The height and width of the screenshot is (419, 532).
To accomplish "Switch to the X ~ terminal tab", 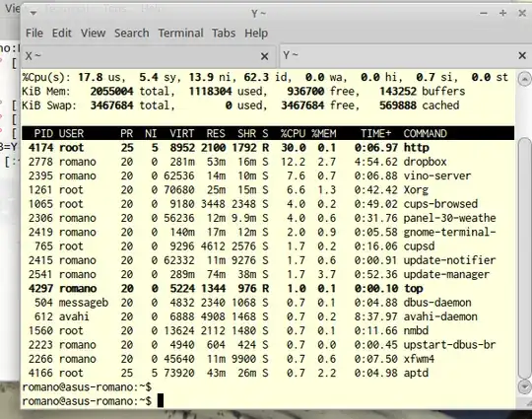I will click(149, 56).
